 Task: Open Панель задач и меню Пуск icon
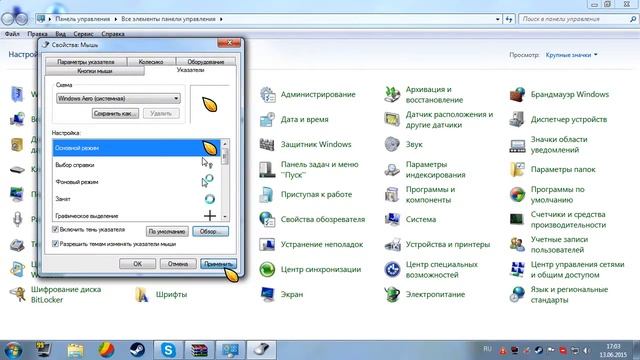268,169
